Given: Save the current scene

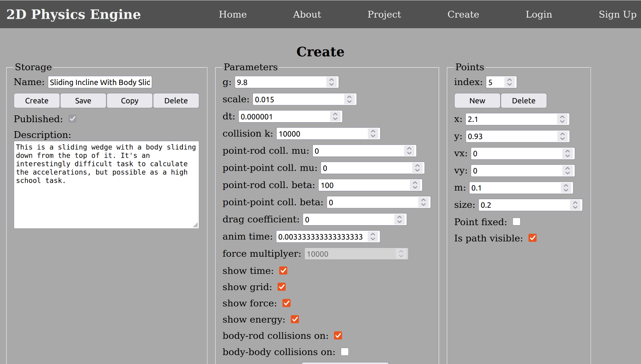Looking at the screenshot, I should [83, 101].
